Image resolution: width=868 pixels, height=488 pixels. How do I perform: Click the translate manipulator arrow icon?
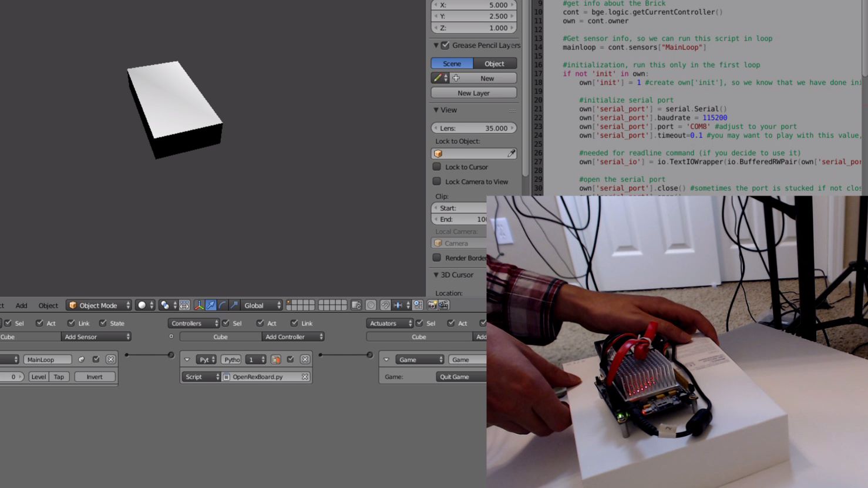pyautogui.click(x=211, y=305)
